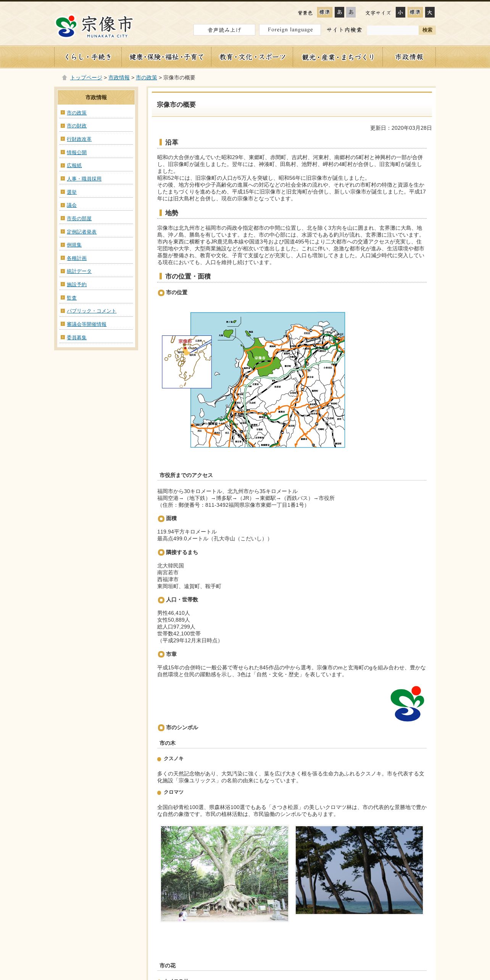Viewport: 490px width, 980px height.
Task: Open 選挙 in sidebar
Action: (x=72, y=192)
